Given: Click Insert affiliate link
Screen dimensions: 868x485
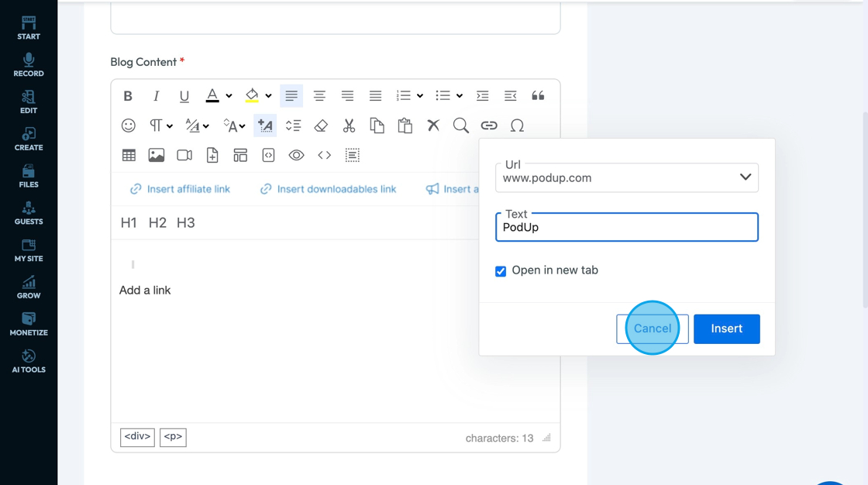Looking at the screenshot, I should coord(180,189).
